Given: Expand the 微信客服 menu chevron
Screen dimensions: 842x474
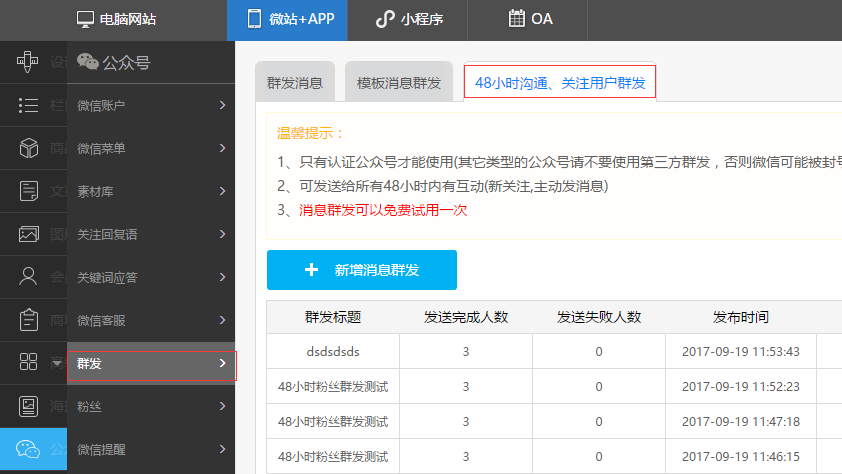Looking at the screenshot, I should [x=222, y=320].
